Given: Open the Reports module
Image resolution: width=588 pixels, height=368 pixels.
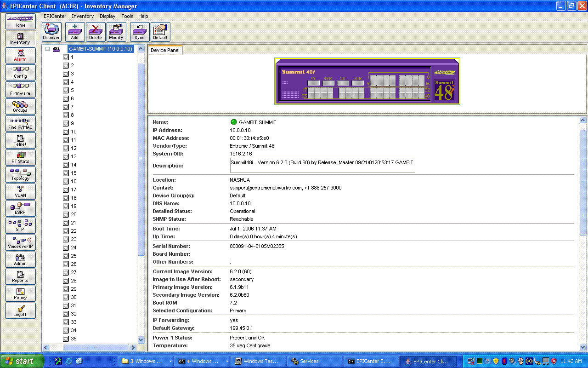Looking at the screenshot, I should click(20, 276).
